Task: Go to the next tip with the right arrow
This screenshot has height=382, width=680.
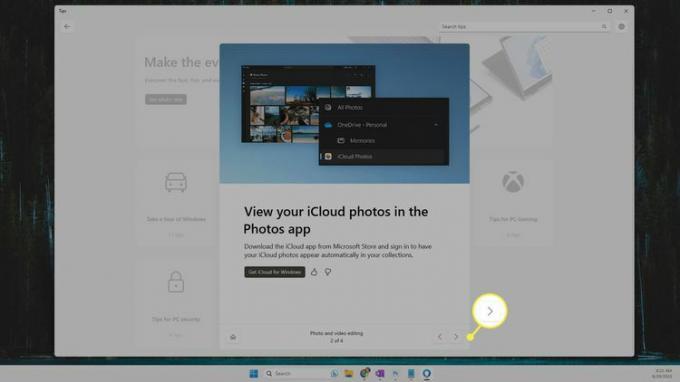Action: click(456, 336)
